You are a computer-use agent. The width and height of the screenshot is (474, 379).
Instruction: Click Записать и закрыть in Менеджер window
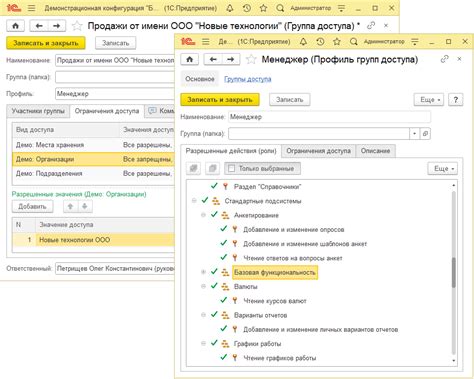[220, 100]
